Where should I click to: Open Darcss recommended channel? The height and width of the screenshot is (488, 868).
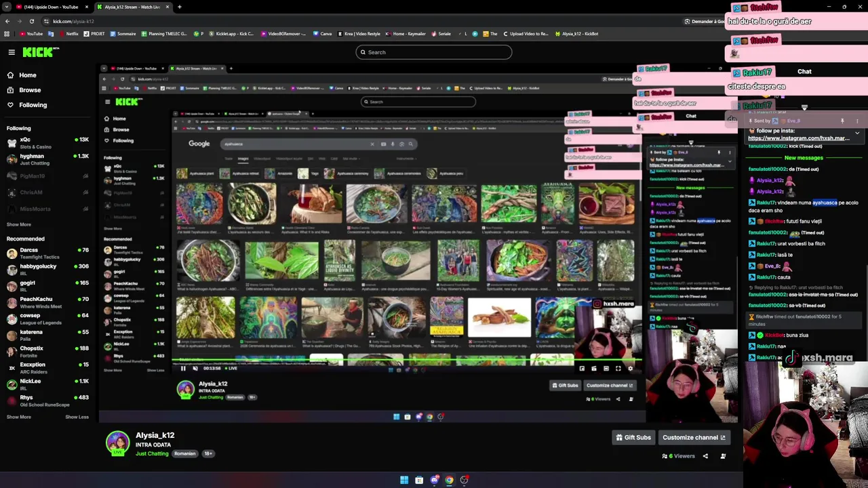tap(47, 253)
